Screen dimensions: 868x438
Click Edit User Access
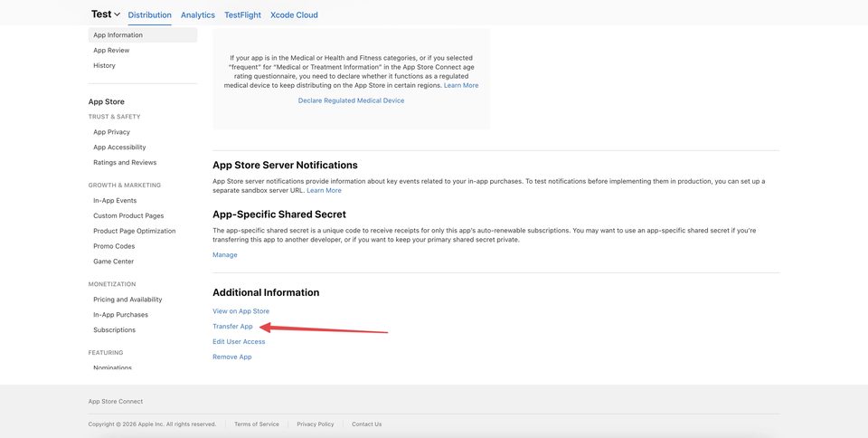pyautogui.click(x=239, y=342)
